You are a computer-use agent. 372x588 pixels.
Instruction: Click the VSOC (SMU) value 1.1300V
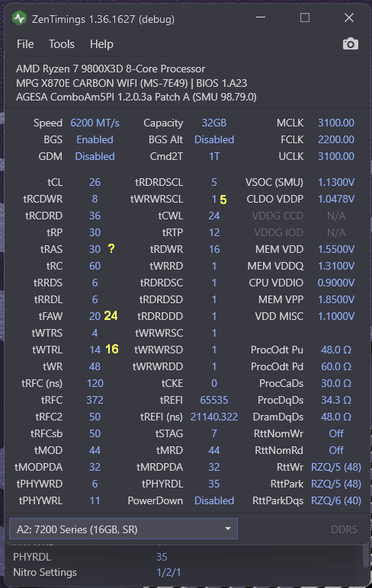tap(336, 182)
